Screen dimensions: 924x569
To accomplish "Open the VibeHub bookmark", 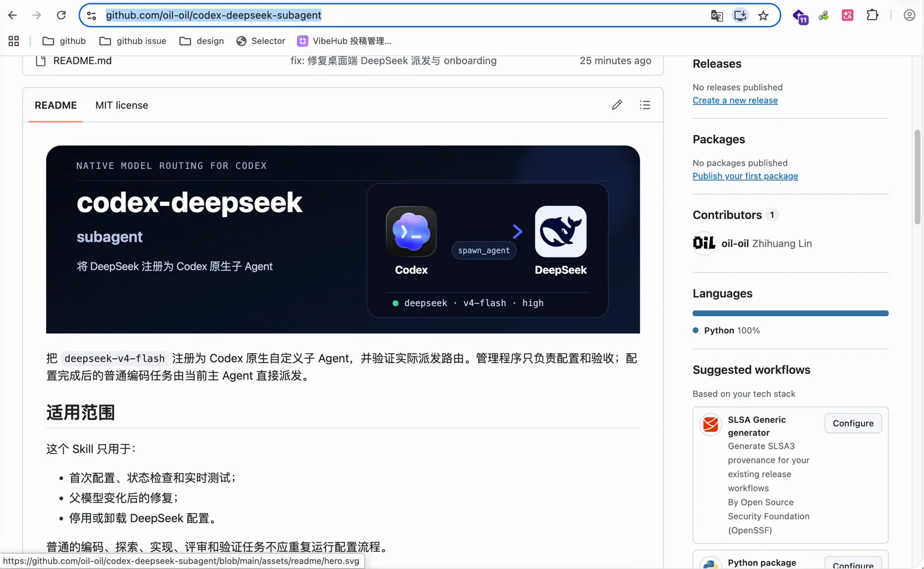I will [x=344, y=41].
